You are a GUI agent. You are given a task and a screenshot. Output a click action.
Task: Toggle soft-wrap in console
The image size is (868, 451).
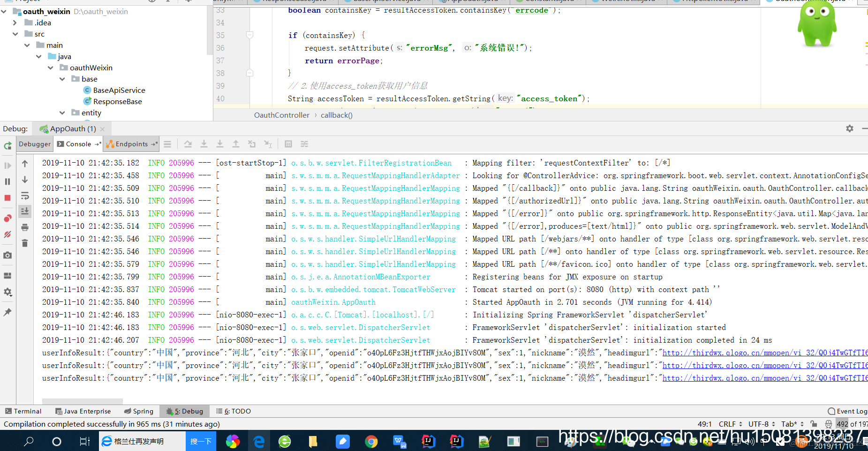point(25,195)
